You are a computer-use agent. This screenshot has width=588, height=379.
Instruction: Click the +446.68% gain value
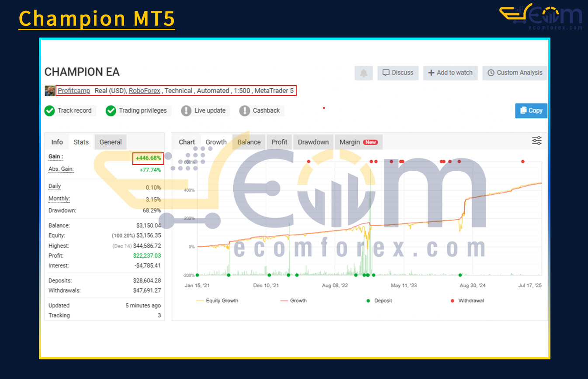point(148,158)
